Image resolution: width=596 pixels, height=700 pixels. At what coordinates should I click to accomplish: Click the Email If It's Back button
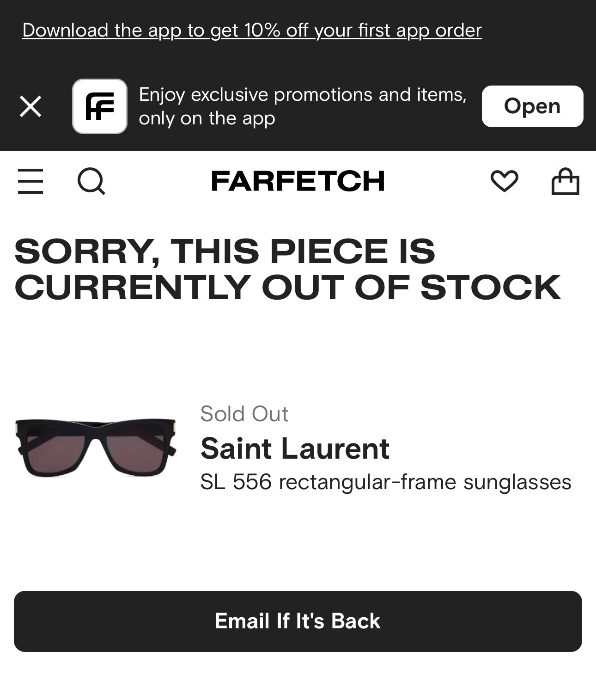298,621
